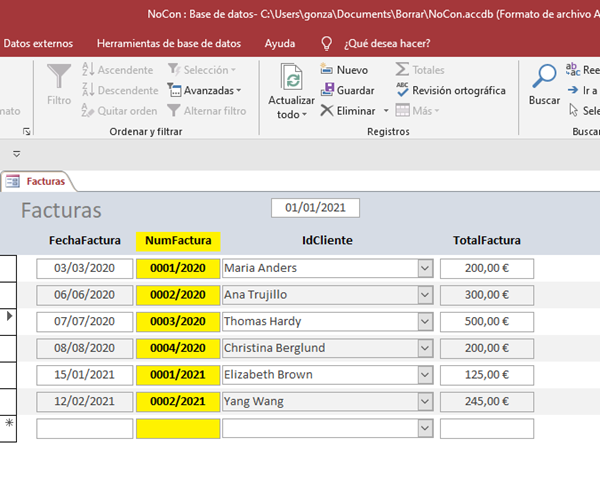Image resolution: width=600 pixels, height=478 pixels.
Task: Create new record with Nuevo
Action: pyautogui.click(x=344, y=70)
